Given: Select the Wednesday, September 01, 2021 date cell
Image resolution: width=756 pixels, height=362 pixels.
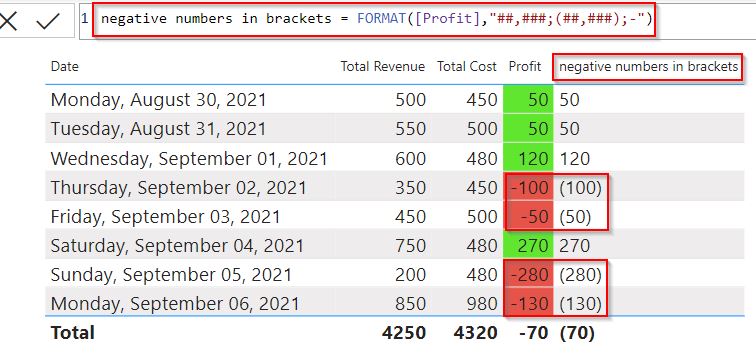Looking at the screenshot, I should 189,159.
